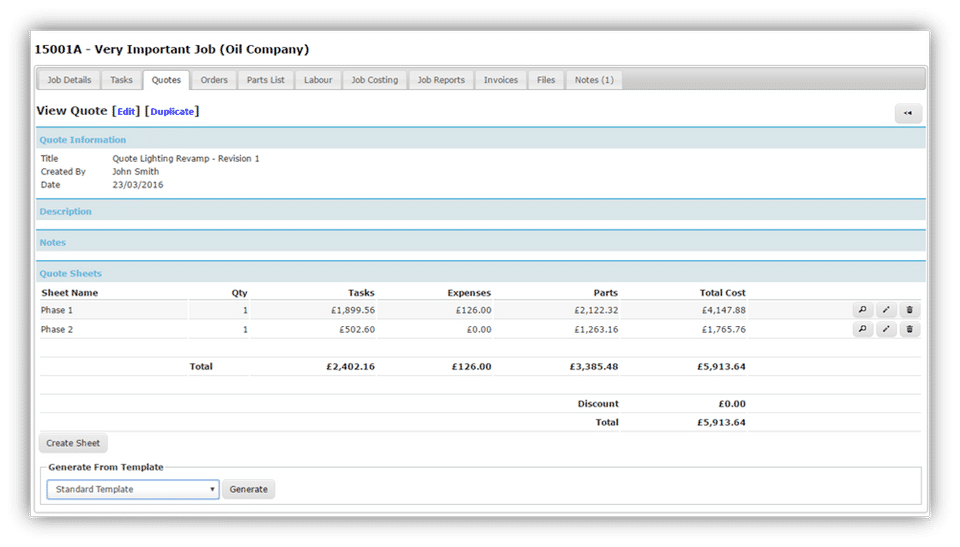Click Phase 2 total cost £1,765.76
The height and width of the screenshot is (547, 960).
pyautogui.click(x=724, y=329)
